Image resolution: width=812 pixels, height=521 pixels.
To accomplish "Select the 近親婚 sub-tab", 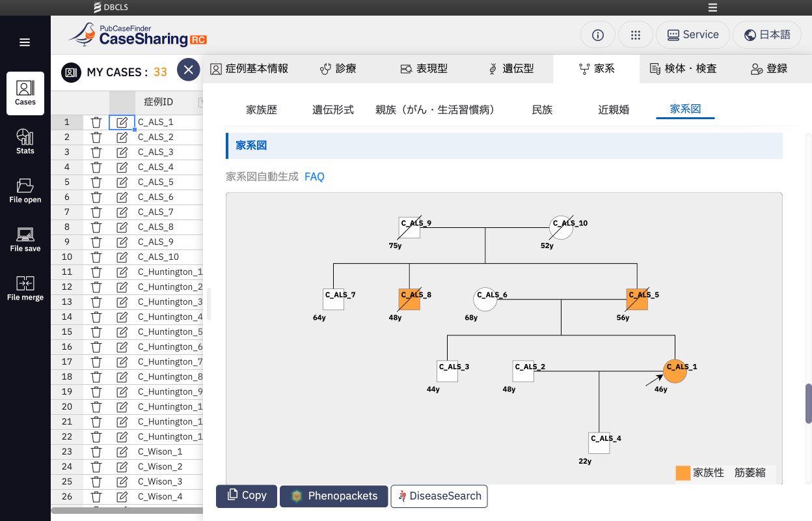I will 614,109.
